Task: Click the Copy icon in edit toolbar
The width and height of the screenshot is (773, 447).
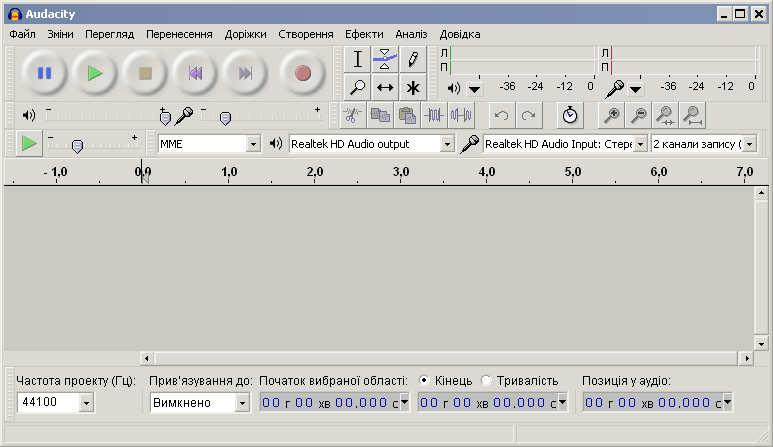Action: click(x=380, y=115)
